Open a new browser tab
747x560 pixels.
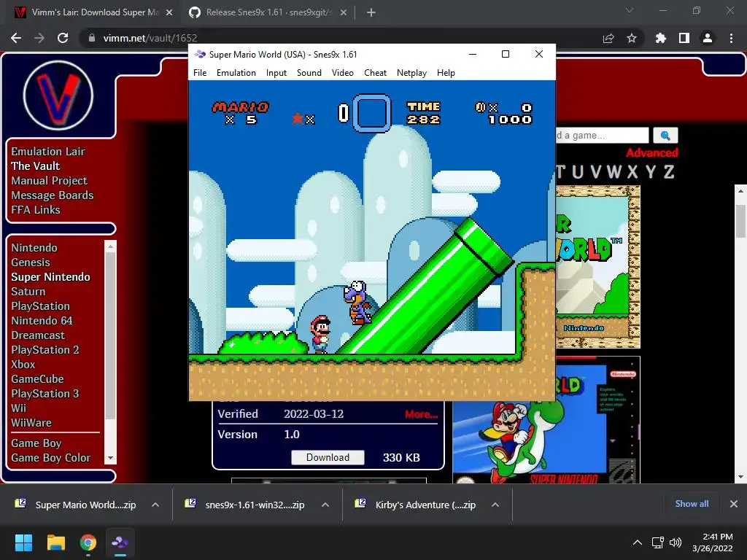(x=371, y=13)
